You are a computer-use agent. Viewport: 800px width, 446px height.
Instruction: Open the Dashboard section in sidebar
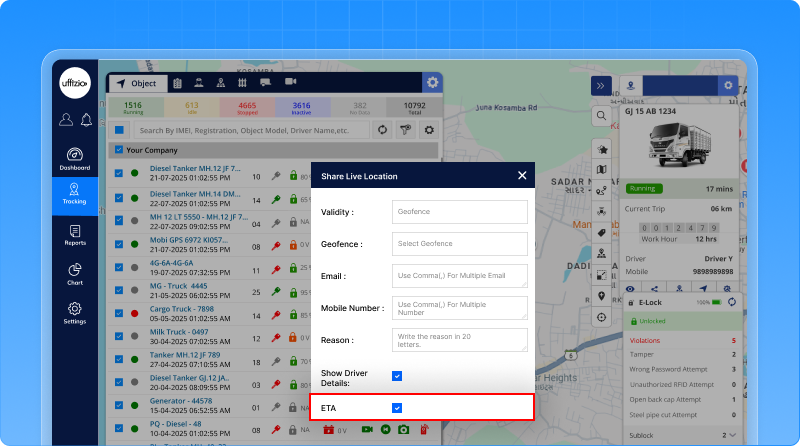point(74,158)
